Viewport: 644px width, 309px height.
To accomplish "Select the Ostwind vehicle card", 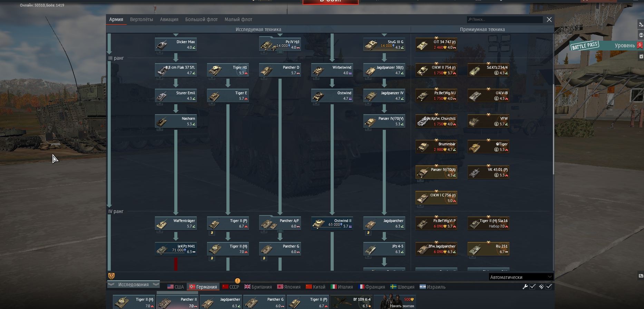I will tap(332, 96).
